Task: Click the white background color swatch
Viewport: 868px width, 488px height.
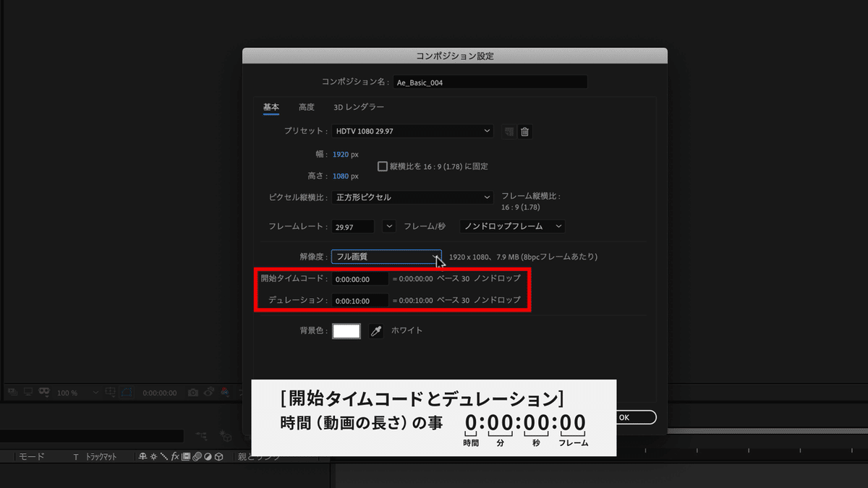Action: [x=346, y=330]
